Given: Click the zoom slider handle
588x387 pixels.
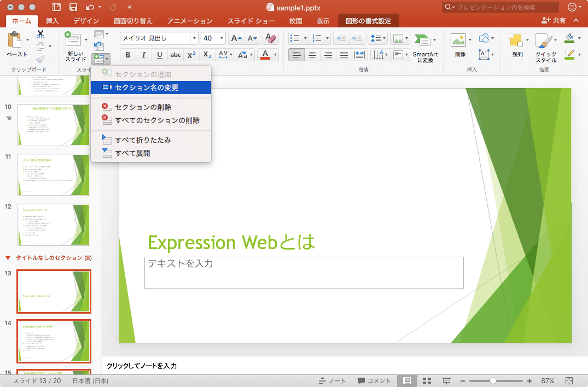Looking at the screenshot, I should pyautogui.click(x=493, y=380).
